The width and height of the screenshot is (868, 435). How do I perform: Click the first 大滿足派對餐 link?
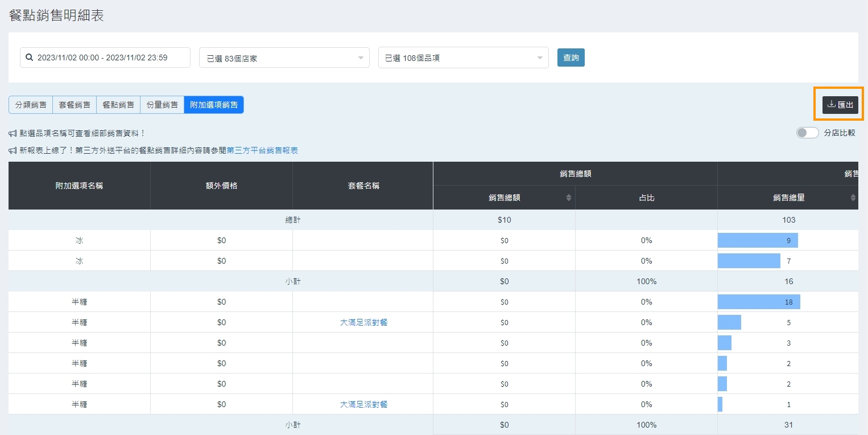pos(363,322)
